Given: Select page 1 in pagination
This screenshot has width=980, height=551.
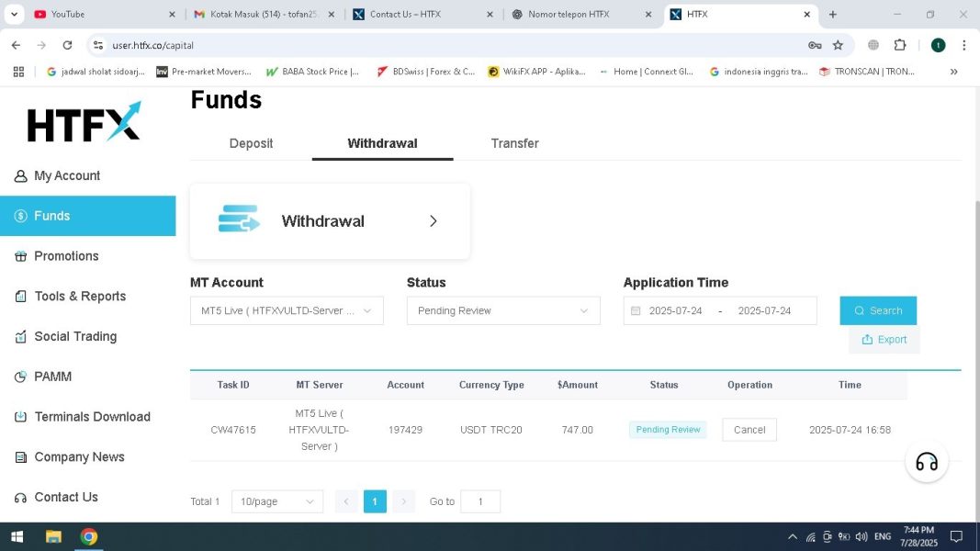Looking at the screenshot, I should tap(375, 501).
